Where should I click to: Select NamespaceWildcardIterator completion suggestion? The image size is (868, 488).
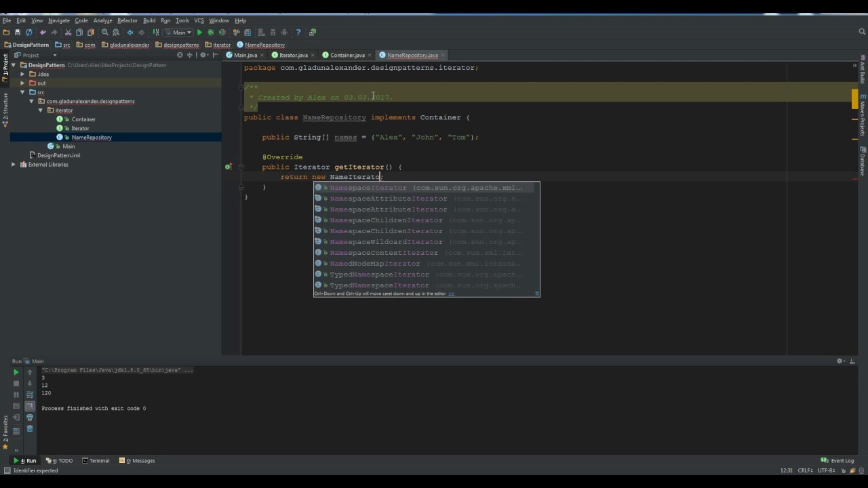pyautogui.click(x=426, y=242)
